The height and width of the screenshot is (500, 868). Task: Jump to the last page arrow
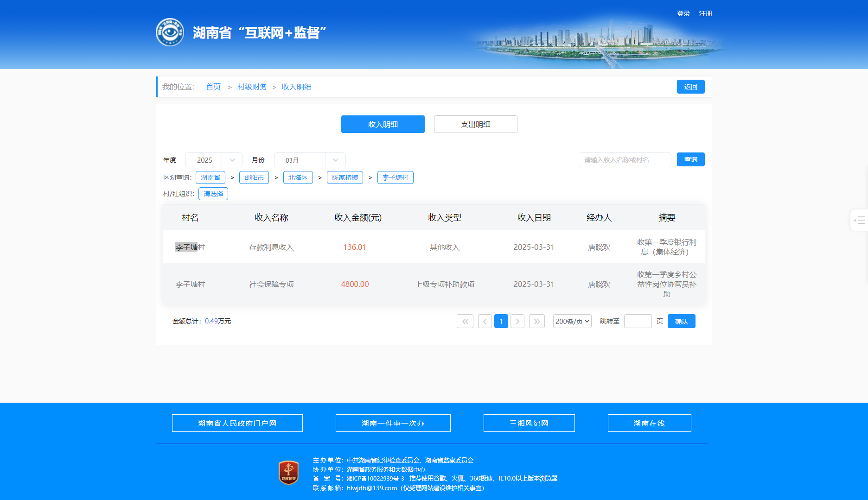537,321
